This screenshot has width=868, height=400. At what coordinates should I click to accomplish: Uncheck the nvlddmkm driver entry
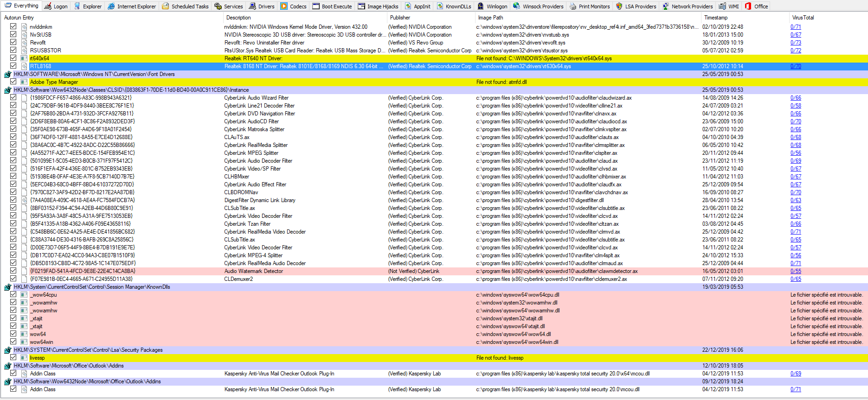coord(13,26)
